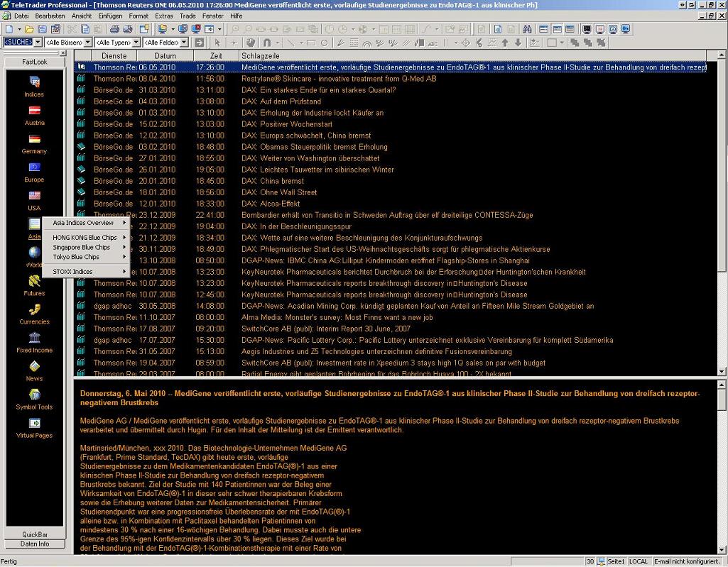Open the SUCHE search combo box

pyautogui.click(x=22, y=43)
